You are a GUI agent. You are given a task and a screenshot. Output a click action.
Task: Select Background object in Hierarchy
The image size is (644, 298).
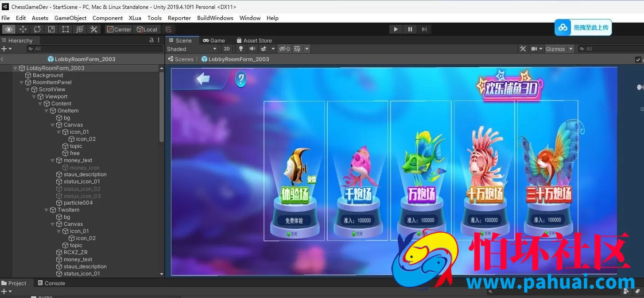[48, 75]
